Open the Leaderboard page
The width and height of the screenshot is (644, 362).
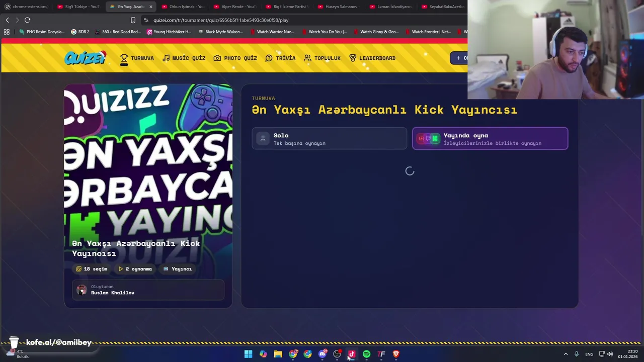point(372,58)
